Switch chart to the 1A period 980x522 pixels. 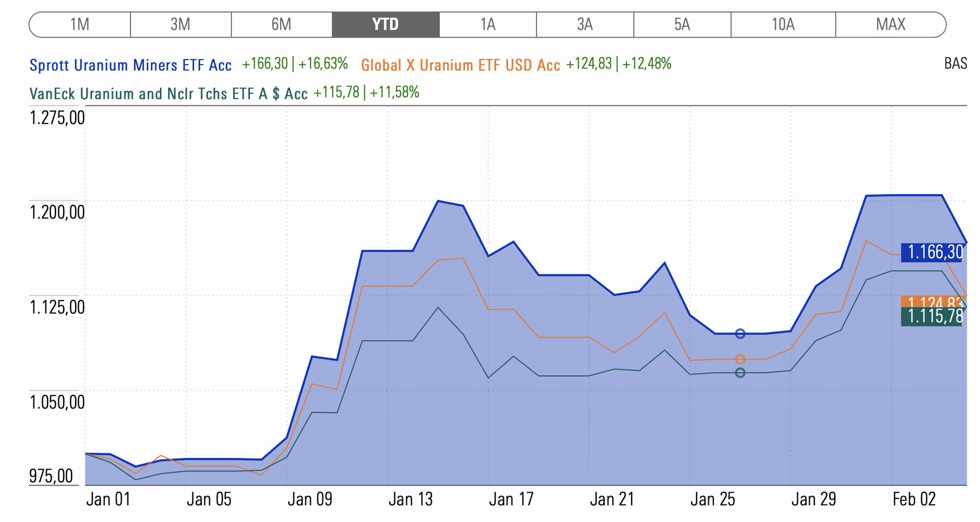[x=488, y=25]
